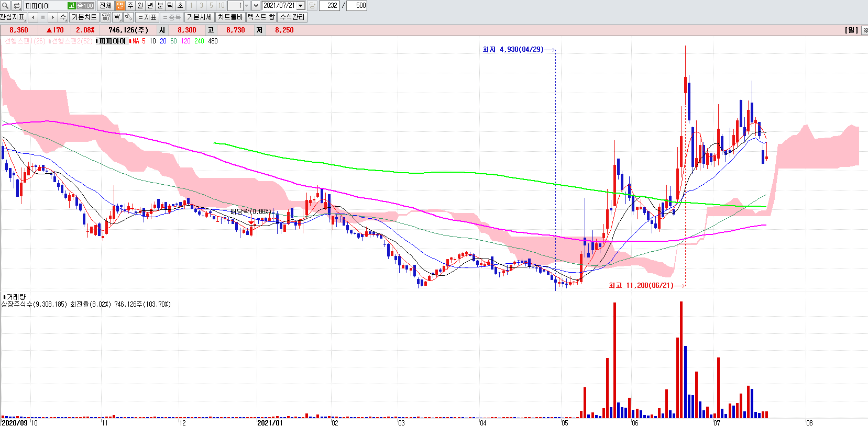Click the 선행스팬1(26) legend label
The width and height of the screenshot is (868, 426).
click(x=25, y=41)
